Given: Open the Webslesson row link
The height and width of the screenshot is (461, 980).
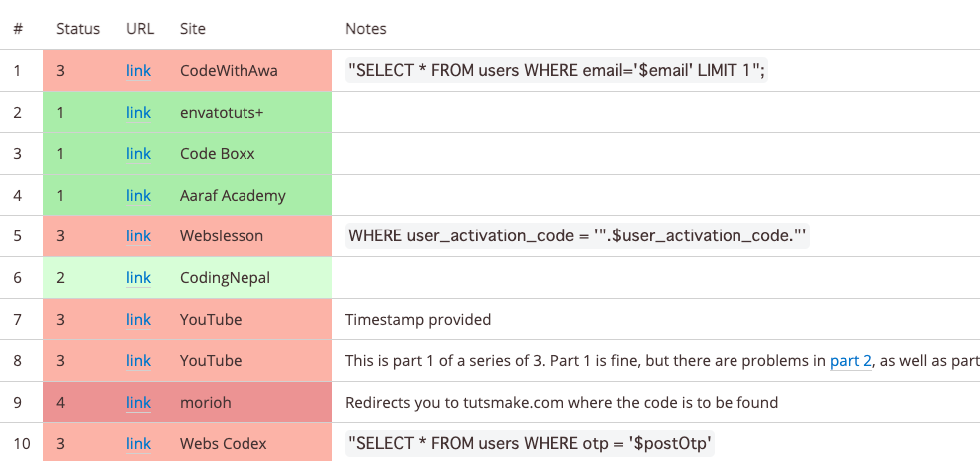Looking at the screenshot, I should [x=138, y=236].
